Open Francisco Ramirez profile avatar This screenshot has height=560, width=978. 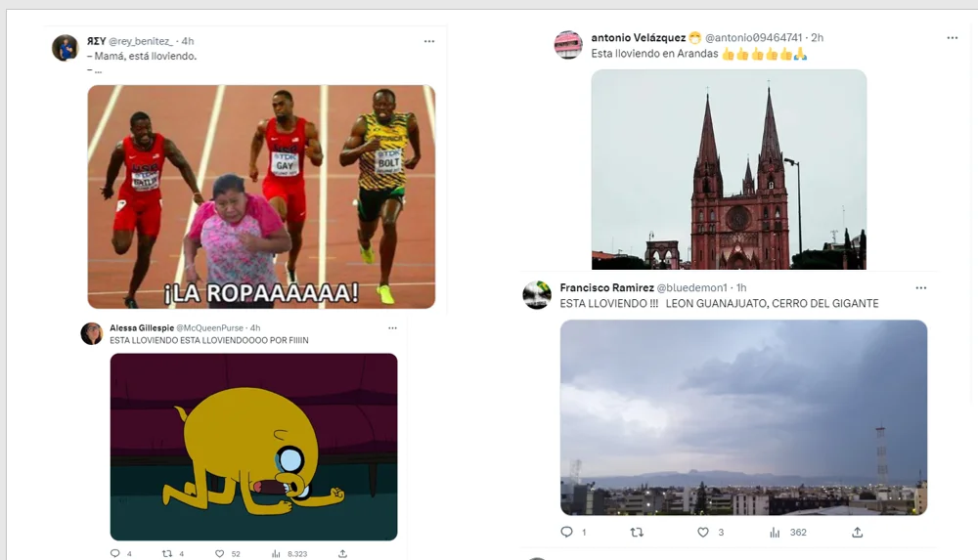click(537, 295)
